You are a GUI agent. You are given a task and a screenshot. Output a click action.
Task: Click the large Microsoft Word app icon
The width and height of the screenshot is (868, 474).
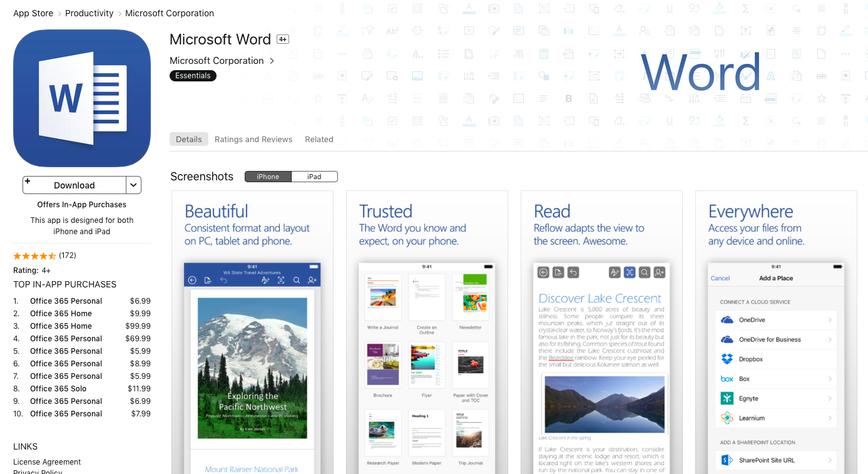click(82, 98)
